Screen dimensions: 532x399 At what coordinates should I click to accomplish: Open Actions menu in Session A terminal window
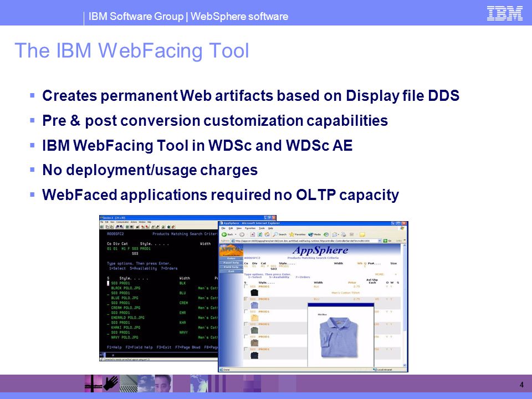(x=134, y=222)
